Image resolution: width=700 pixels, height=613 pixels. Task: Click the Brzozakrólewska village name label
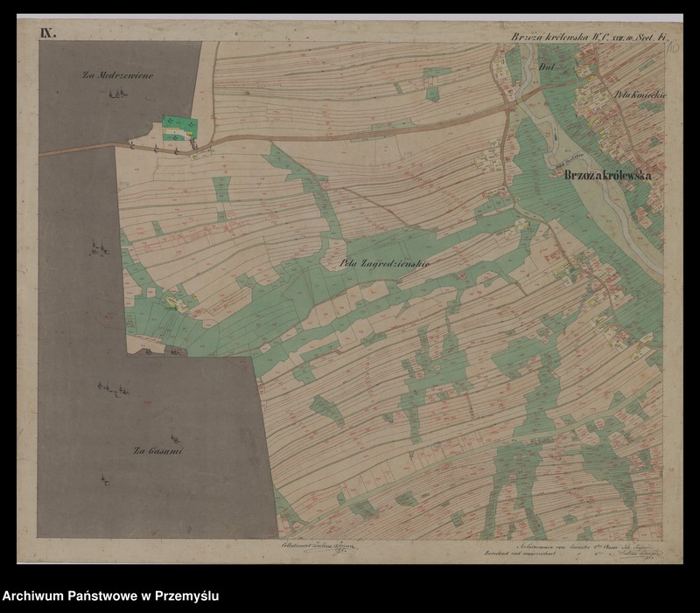[x=610, y=176]
